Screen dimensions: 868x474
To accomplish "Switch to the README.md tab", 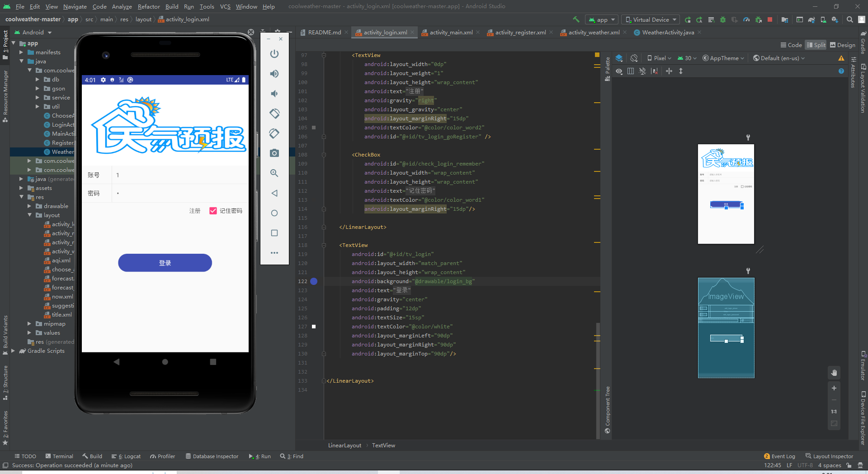I will 324,33.
